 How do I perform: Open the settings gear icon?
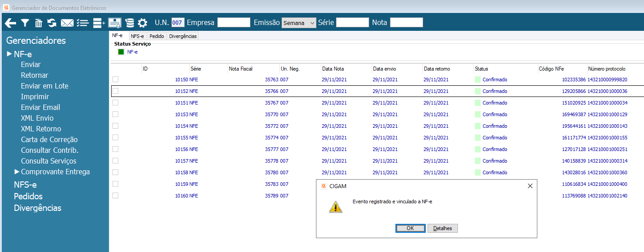[x=142, y=23]
